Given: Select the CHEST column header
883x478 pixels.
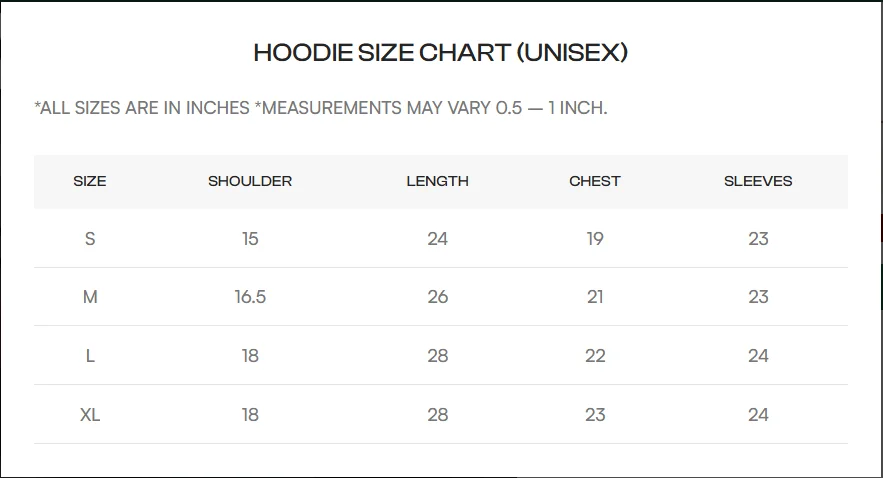Looking at the screenshot, I should [x=595, y=181].
